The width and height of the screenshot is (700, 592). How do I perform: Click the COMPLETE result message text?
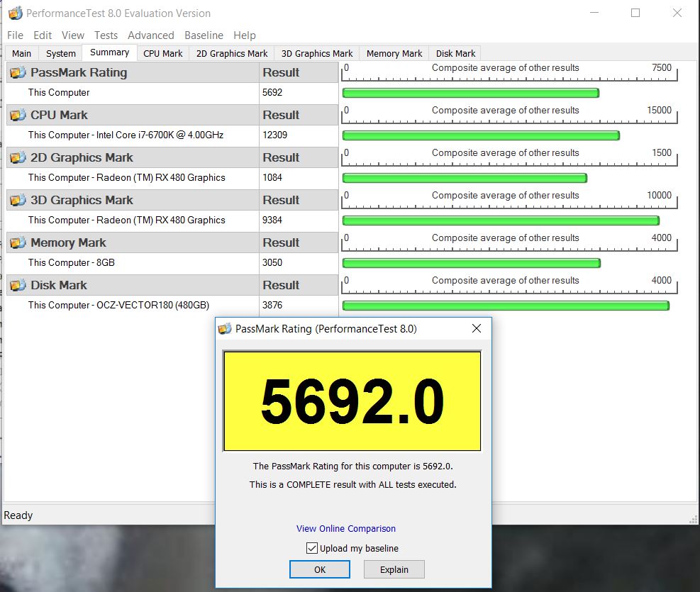click(352, 484)
